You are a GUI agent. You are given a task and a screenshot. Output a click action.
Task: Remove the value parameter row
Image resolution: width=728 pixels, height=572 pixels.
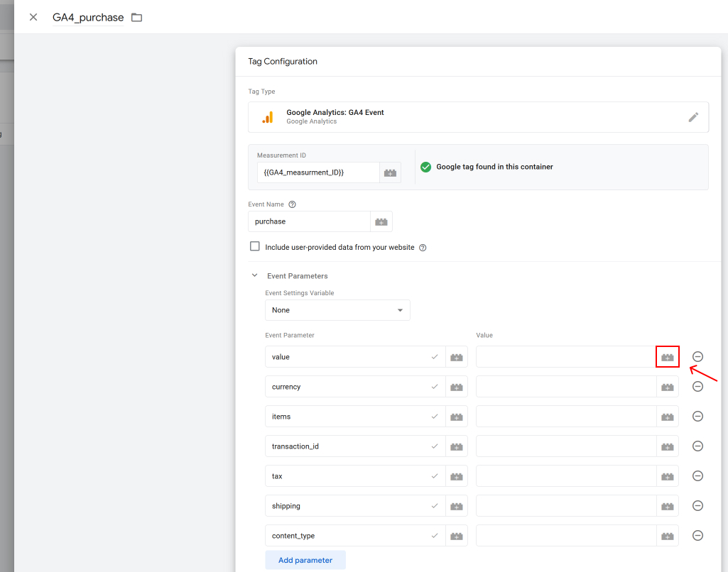coord(698,357)
